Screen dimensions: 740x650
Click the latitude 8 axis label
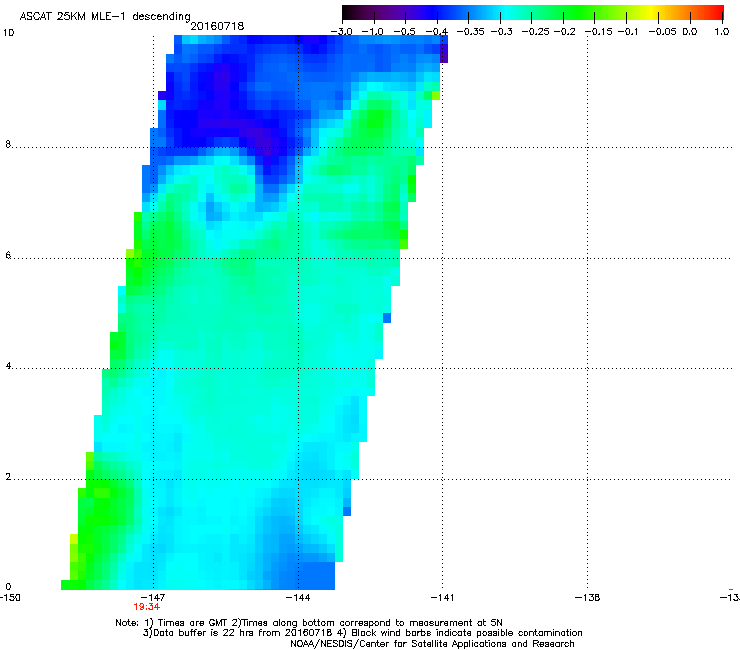click(x=8, y=144)
